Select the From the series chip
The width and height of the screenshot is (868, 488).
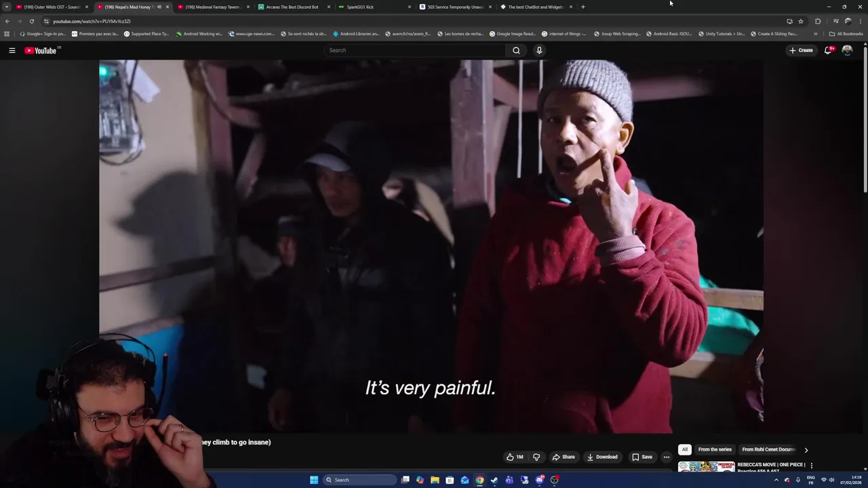[x=715, y=449]
